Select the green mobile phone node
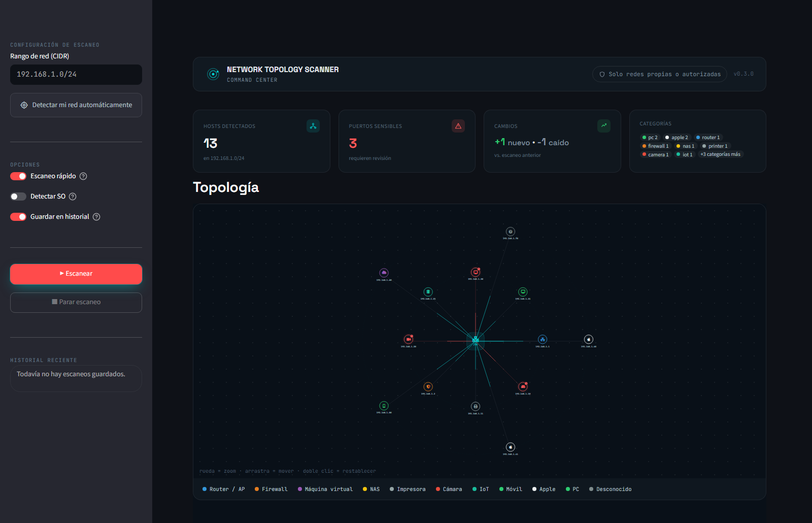 [x=384, y=406]
